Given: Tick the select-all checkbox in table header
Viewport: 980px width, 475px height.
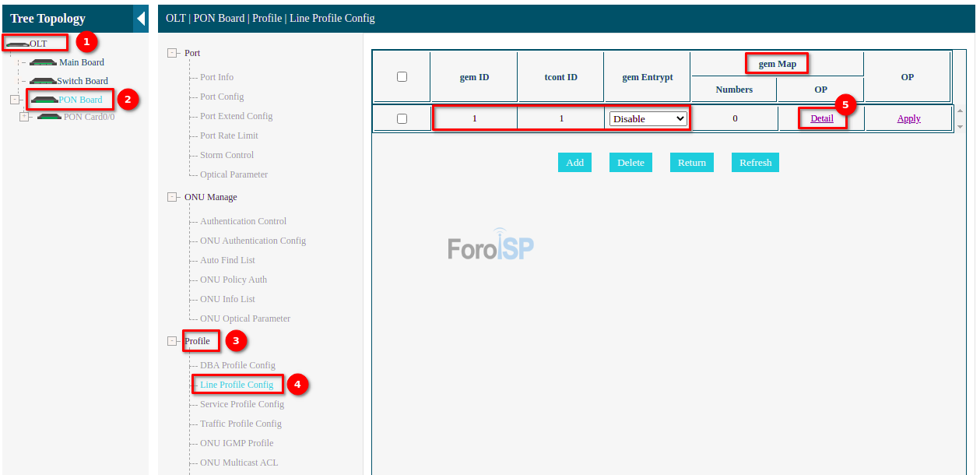Looking at the screenshot, I should coord(402,76).
